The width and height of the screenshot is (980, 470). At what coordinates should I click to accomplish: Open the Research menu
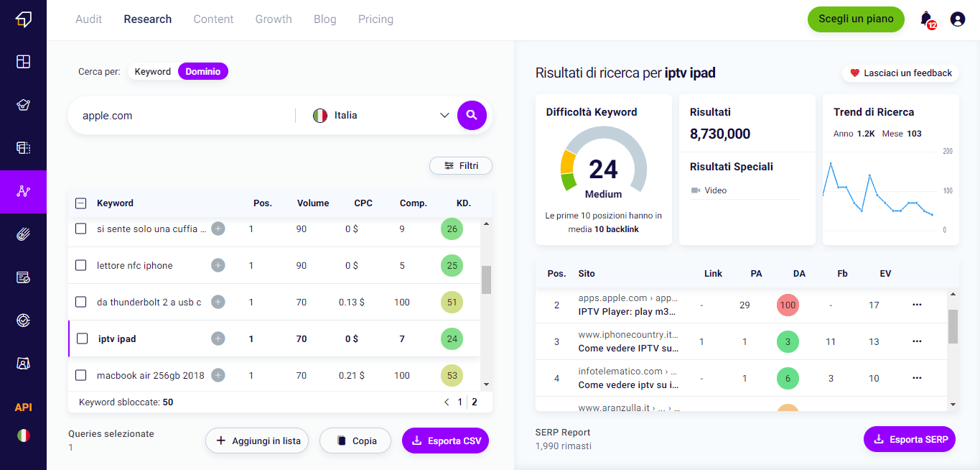click(148, 19)
